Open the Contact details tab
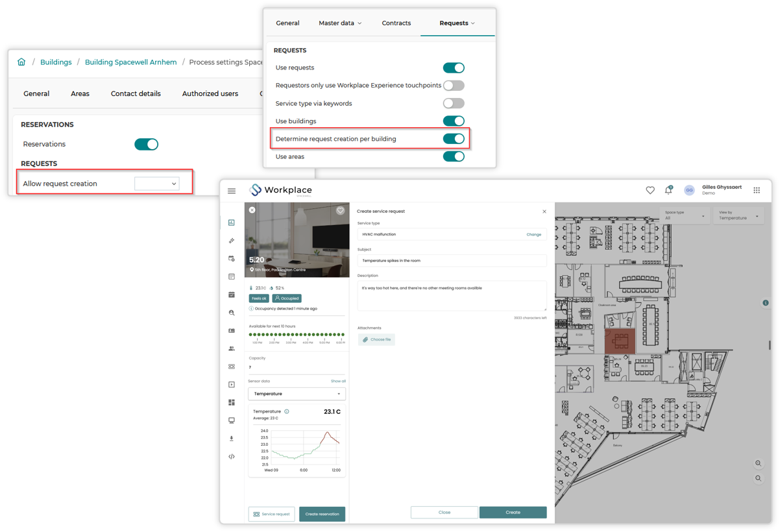The width and height of the screenshot is (780, 532). (136, 93)
